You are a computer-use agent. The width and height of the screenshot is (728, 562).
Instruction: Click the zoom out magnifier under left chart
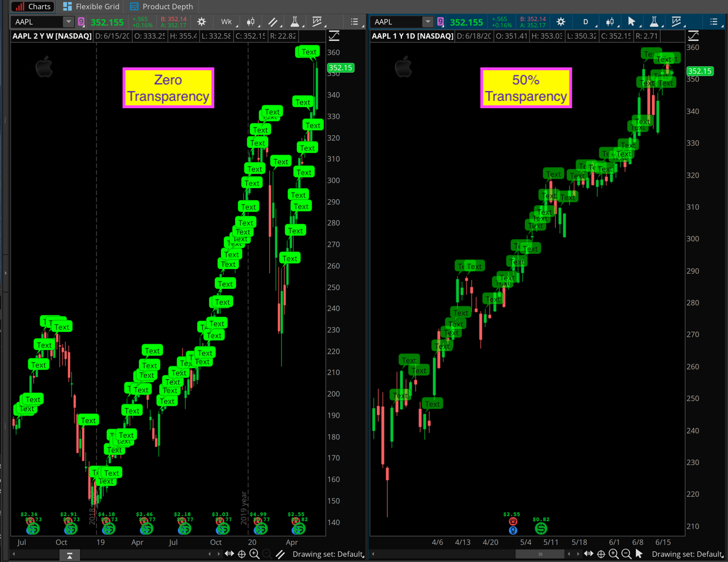pyautogui.click(x=267, y=554)
